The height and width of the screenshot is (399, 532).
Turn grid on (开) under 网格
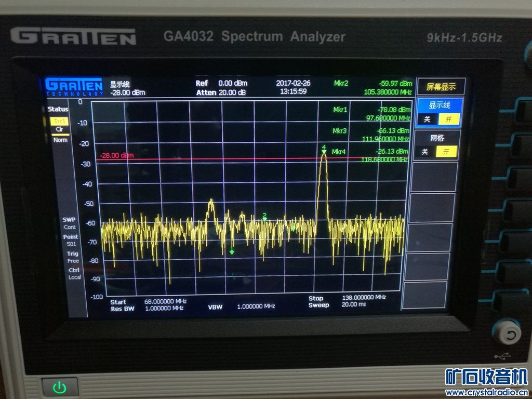tap(446, 151)
